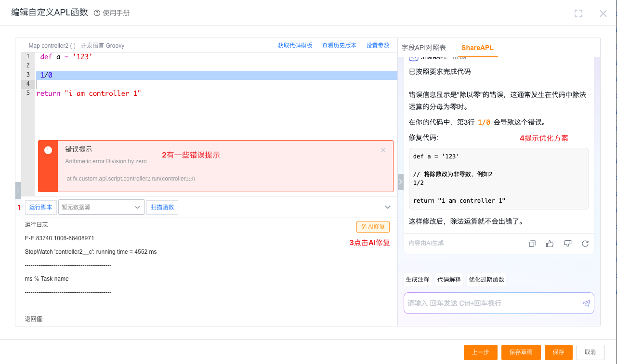Collapse the run log panel chevron
The height and width of the screenshot is (364, 617).
pos(388,207)
